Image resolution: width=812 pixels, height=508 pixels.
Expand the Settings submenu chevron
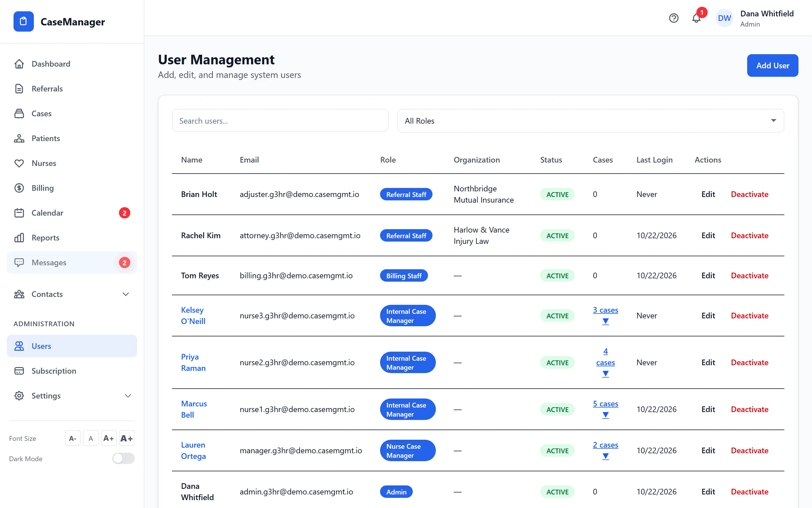(x=128, y=396)
